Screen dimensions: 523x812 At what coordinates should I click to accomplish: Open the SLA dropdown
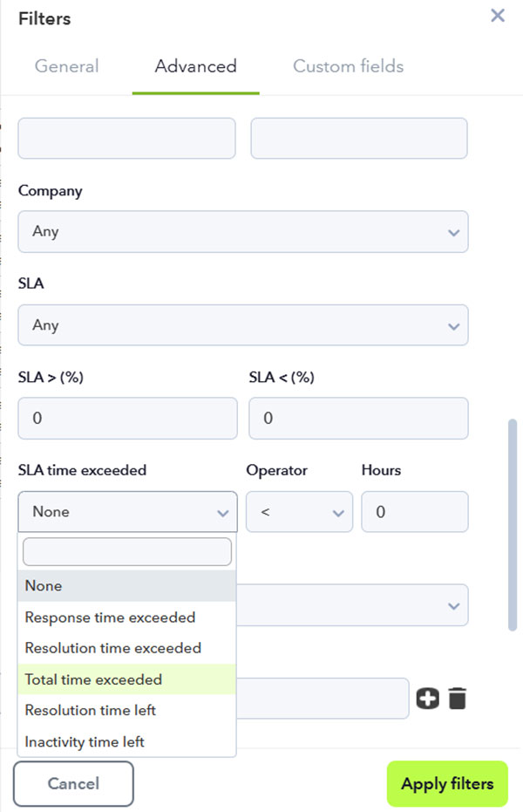(243, 324)
